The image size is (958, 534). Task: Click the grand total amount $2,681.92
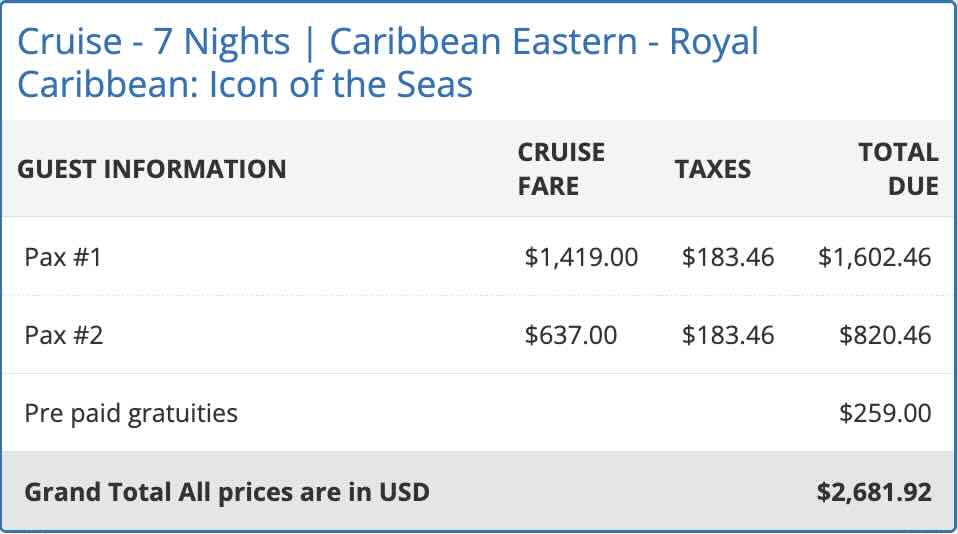pyautogui.click(x=873, y=492)
